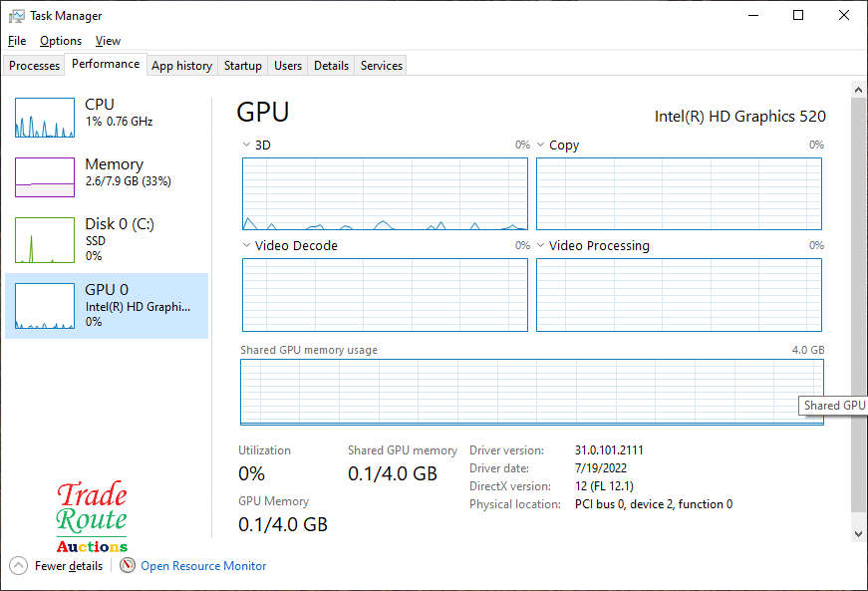Open Resource Monitor link
Screen dimensions: 868x591
click(x=203, y=566)
